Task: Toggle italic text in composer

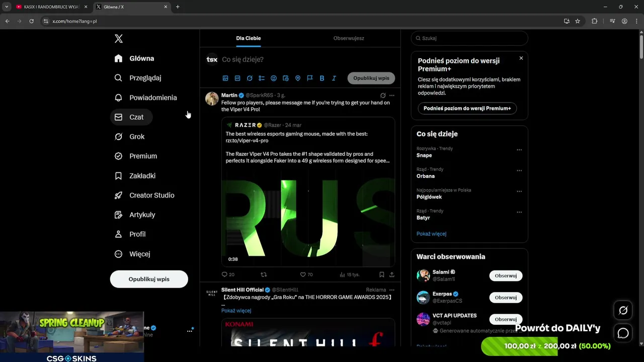Action: pos(334,78)
